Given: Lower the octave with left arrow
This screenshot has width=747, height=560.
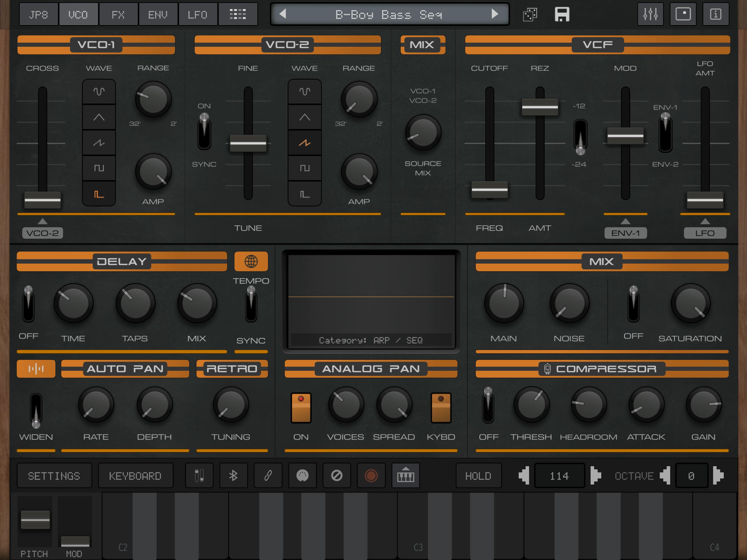Looking at the screenshot, I should [665, 476].
